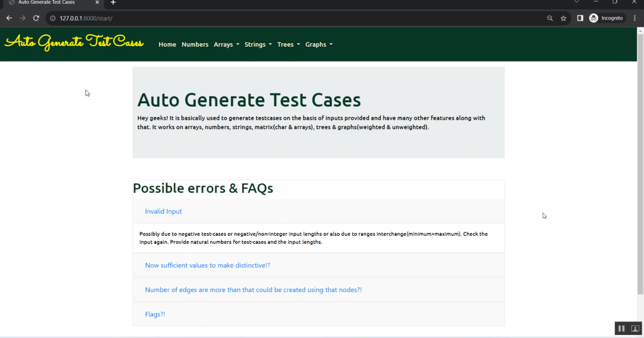Open a new browser tab

point(113,3)
